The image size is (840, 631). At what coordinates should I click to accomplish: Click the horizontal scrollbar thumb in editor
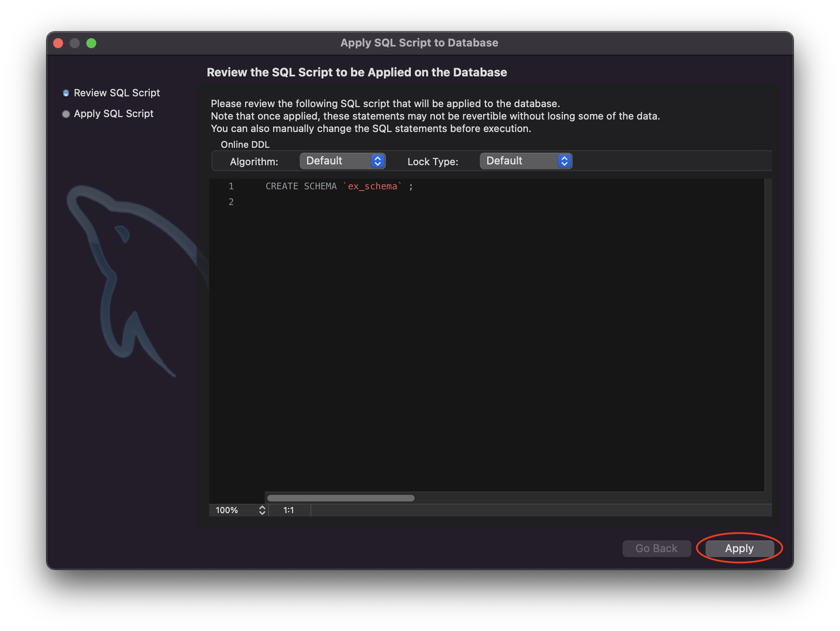point(340,498)
